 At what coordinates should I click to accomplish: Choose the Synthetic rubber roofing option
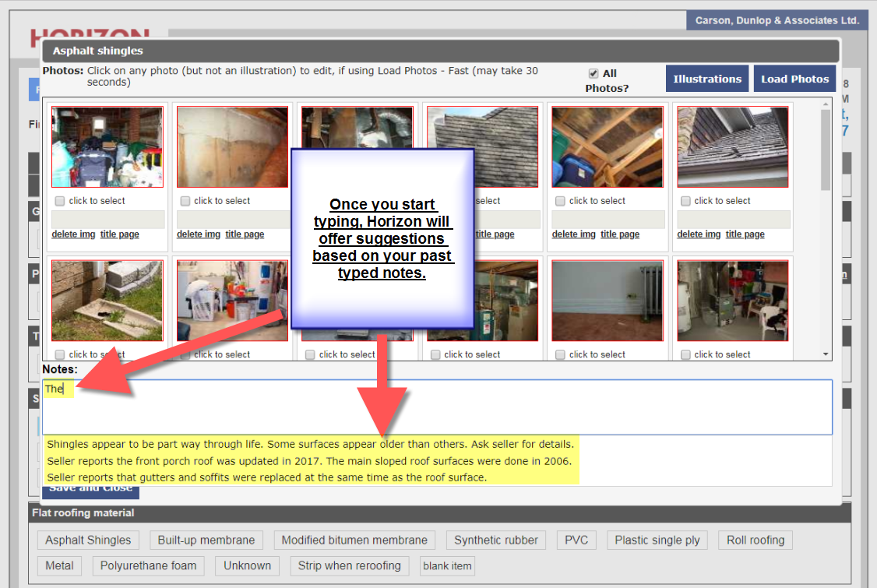496,540
